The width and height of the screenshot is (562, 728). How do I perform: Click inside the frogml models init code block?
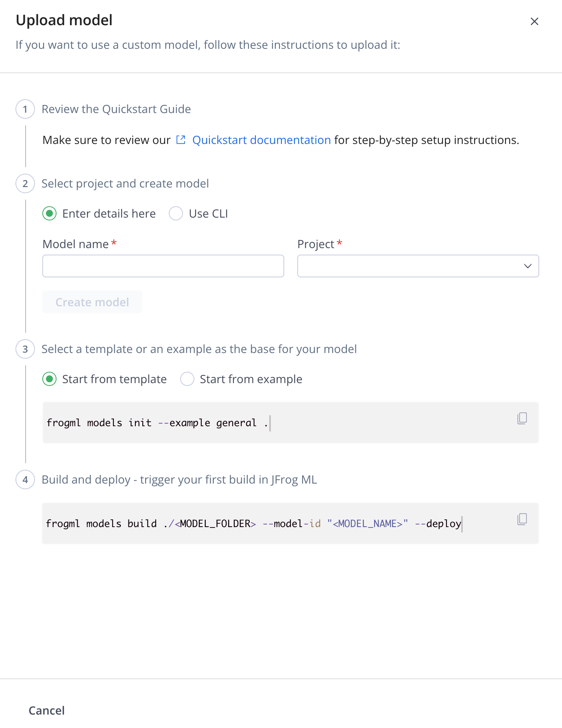tap(290, 423)
